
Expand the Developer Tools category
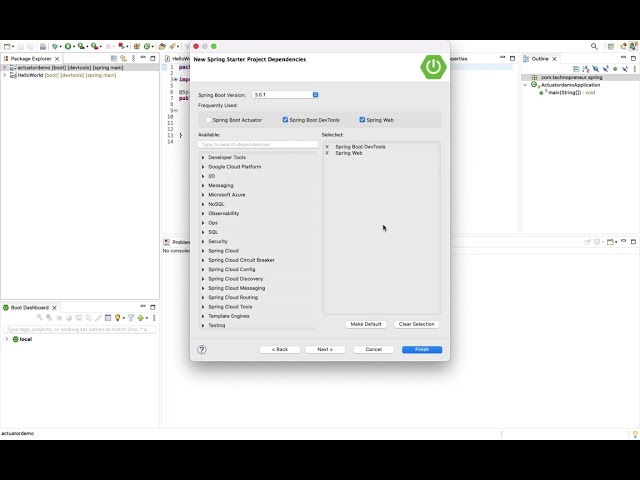click(203, 158)
